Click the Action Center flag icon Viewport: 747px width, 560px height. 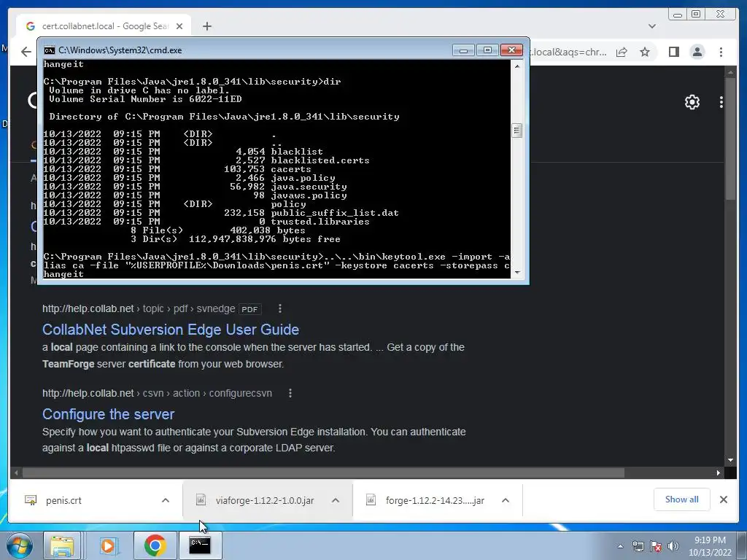pyautogui.click(x=656, y=546)
